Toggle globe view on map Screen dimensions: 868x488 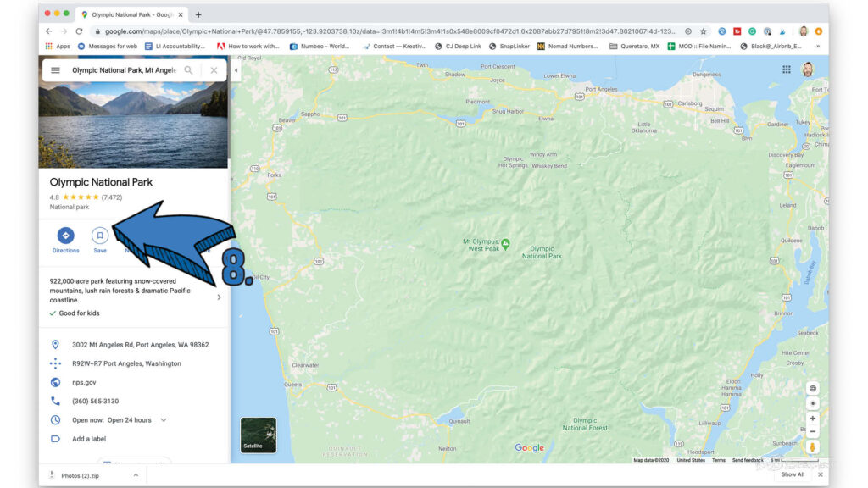[813, 388]
